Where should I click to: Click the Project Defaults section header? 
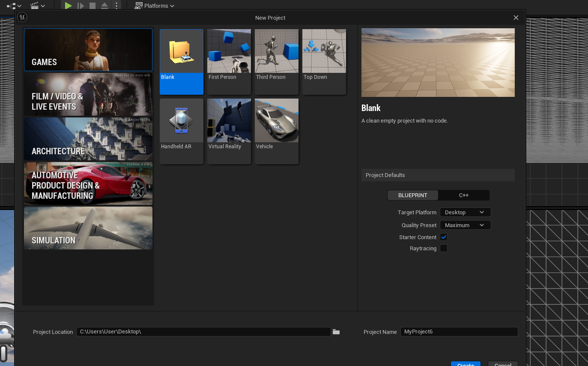[438, 175]
